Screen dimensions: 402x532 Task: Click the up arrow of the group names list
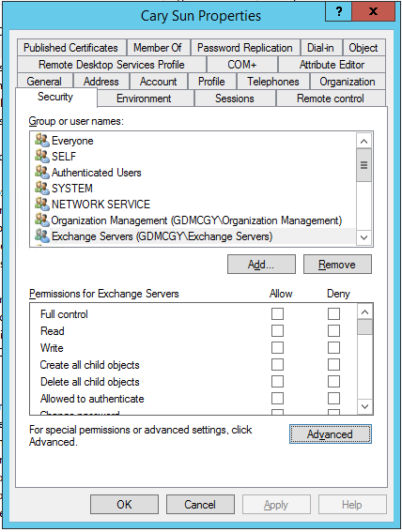point(364,141)
